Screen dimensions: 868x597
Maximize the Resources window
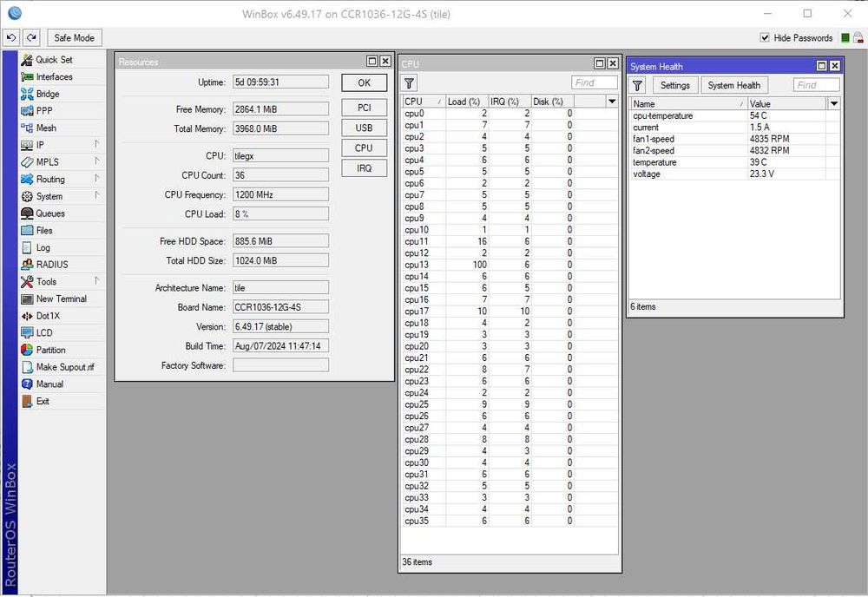[372, 62]
